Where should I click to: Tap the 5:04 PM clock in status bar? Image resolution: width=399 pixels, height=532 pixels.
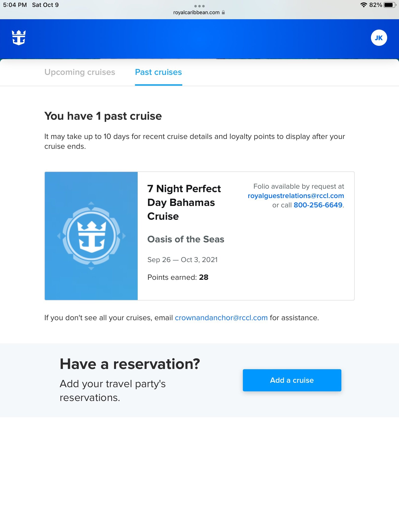(x=15, y=5)
